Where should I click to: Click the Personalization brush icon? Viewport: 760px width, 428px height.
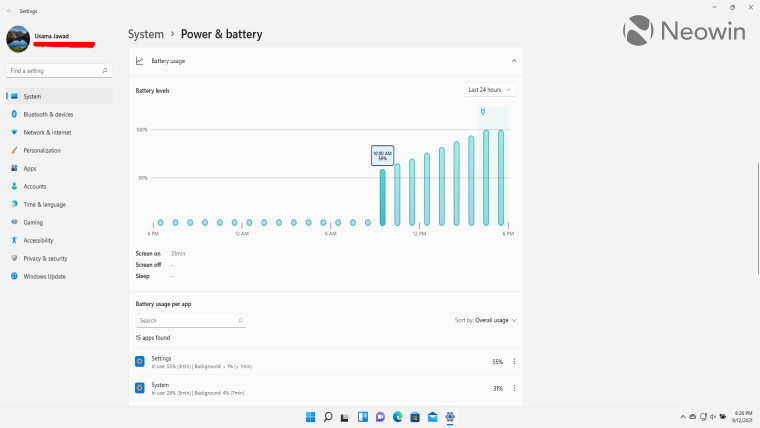click(x=14, y=150)
